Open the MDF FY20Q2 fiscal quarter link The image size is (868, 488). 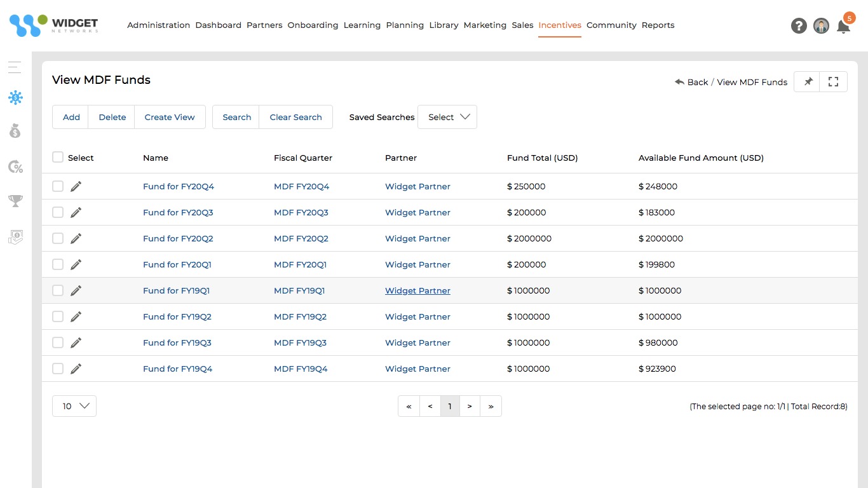pyautogui.click(x=301, y=239)
